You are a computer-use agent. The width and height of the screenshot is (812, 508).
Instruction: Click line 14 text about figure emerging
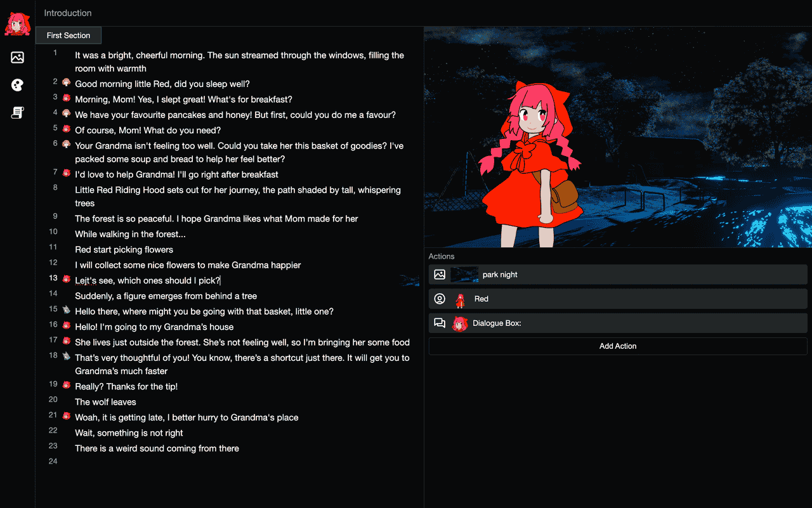click(x=166, y=296)
